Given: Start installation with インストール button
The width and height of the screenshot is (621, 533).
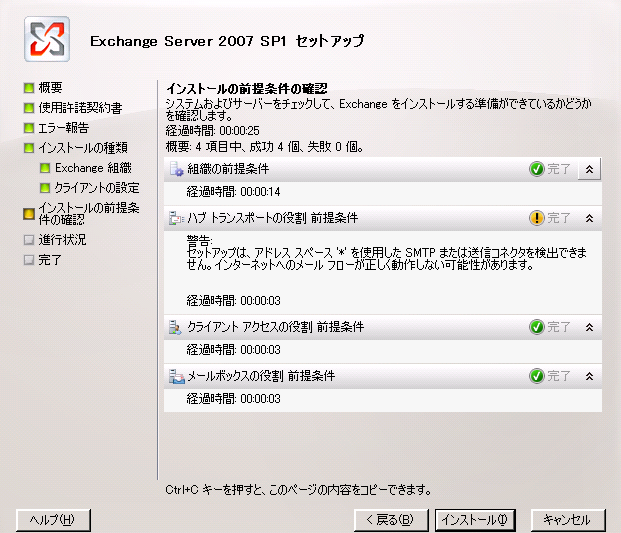Looking at the screenshot, I should tap(475, 520).
